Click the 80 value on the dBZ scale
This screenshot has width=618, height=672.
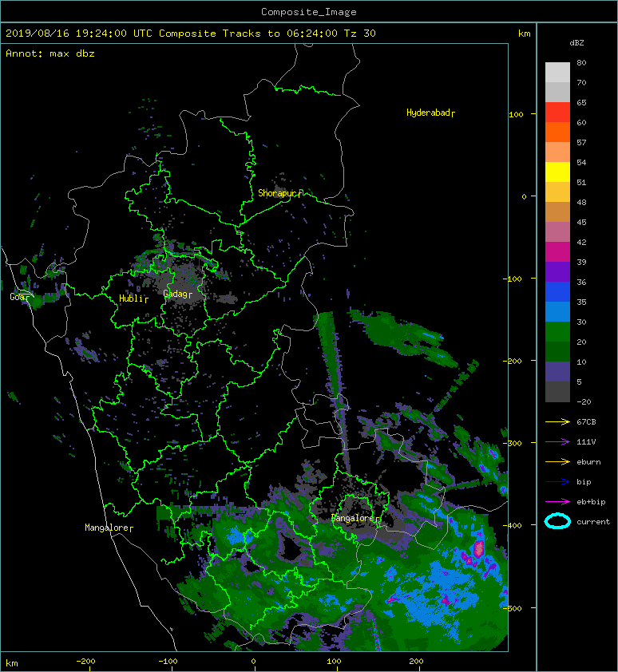tap(581, 62)
